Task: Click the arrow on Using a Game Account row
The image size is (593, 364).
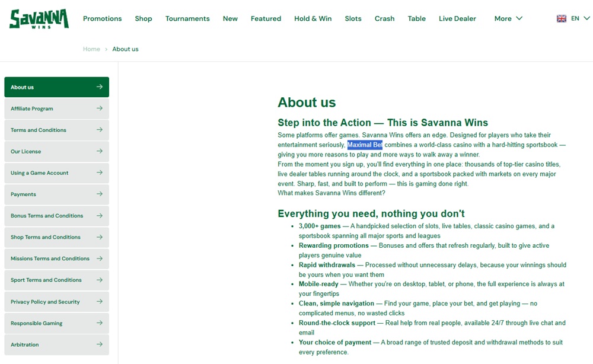Action: tap(100, 173)
